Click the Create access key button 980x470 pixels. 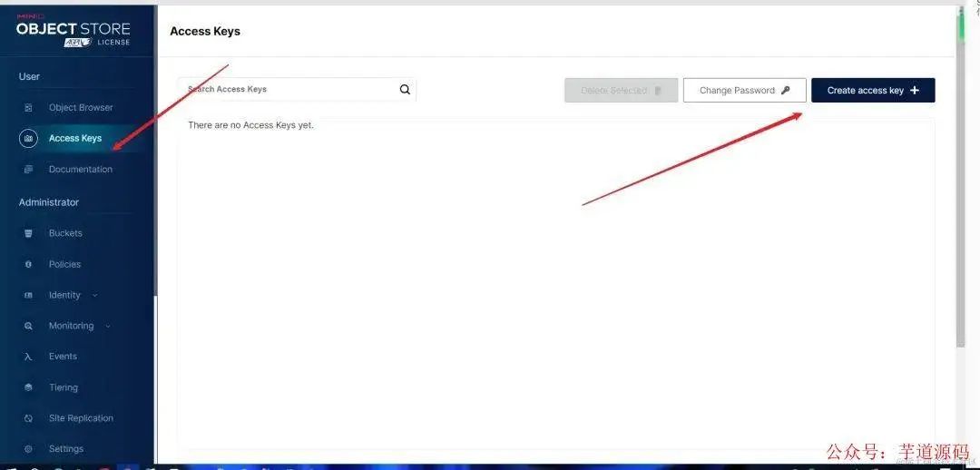tap(873, 90)
